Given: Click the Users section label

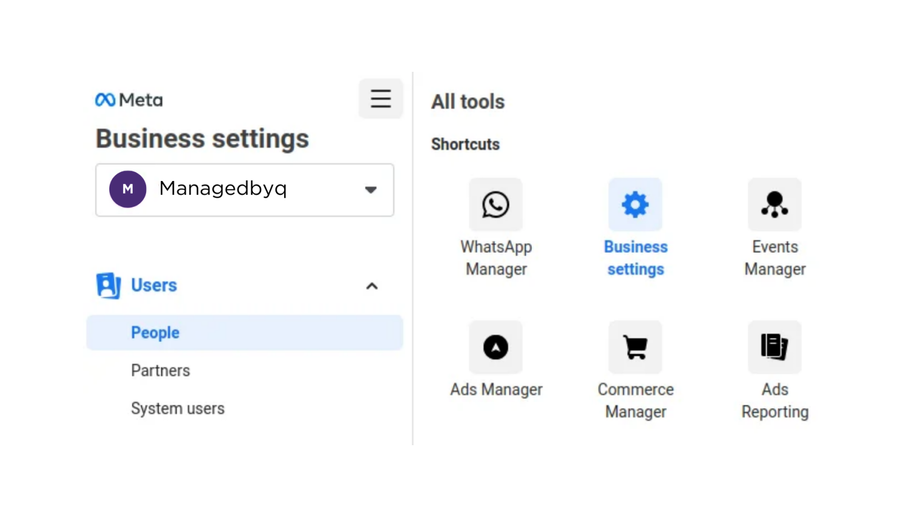Looking at the screenshot, I should point(154,285).
